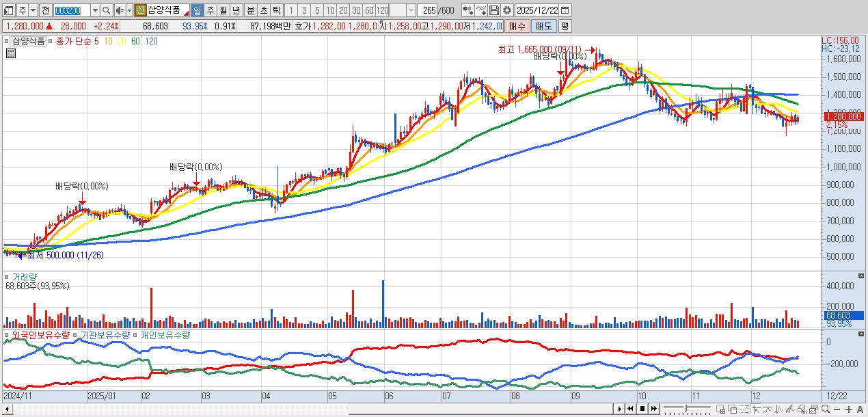Click the bar count field showing 265
This screenshot has height=417, width=868.
click(427, 10)
